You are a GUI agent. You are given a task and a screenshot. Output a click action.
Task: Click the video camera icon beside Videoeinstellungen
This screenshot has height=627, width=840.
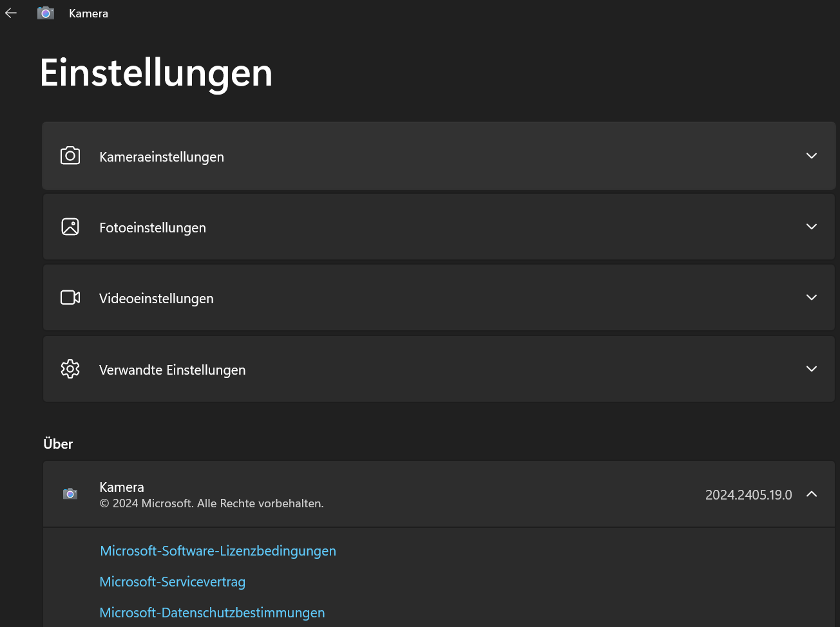[x=70, y=297]
